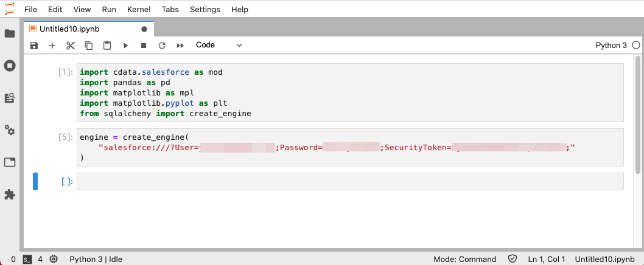The width and height of the screenshot is (644, 265).
Task: Save the notebook with the floppy icon
Action: coord(34,46)
